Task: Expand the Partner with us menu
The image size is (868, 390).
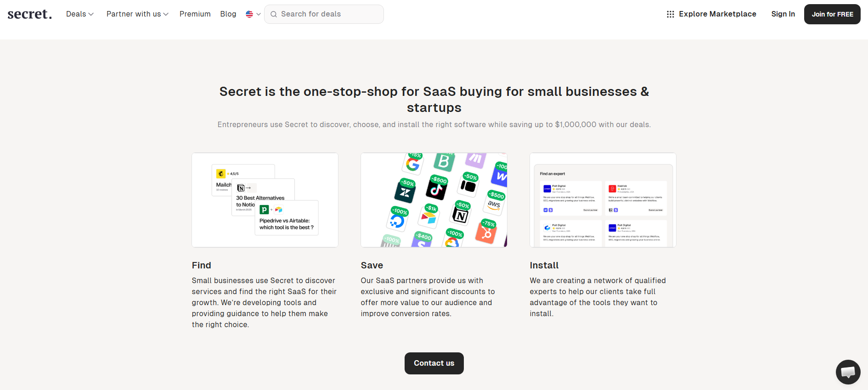Action: pos(137,14)
